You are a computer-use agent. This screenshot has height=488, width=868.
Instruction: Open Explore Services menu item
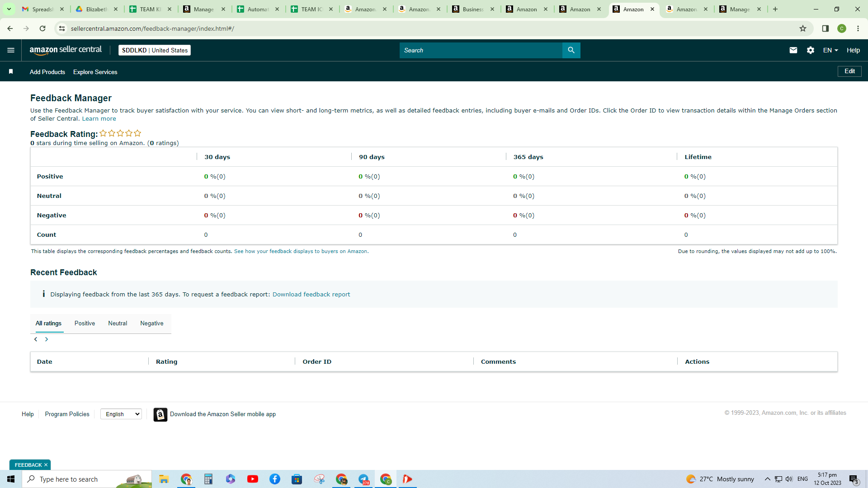[95, 72]
